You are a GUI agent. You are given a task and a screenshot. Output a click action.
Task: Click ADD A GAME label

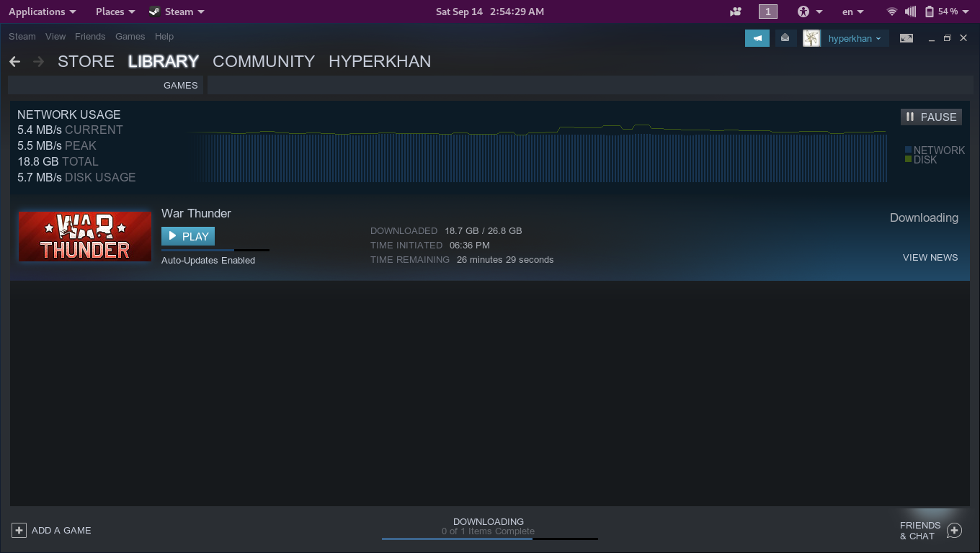[x=61, y=531]
